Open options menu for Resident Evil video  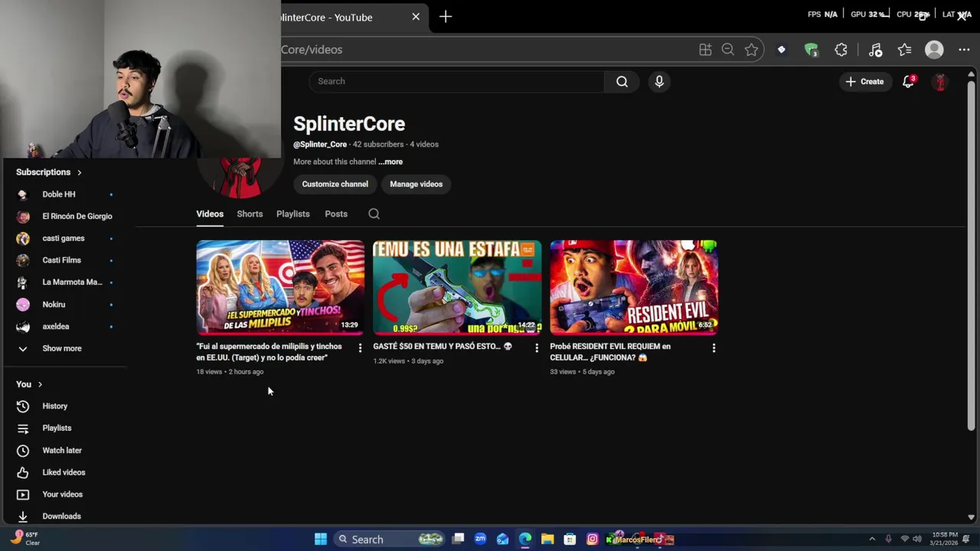[x=714, y=347]
